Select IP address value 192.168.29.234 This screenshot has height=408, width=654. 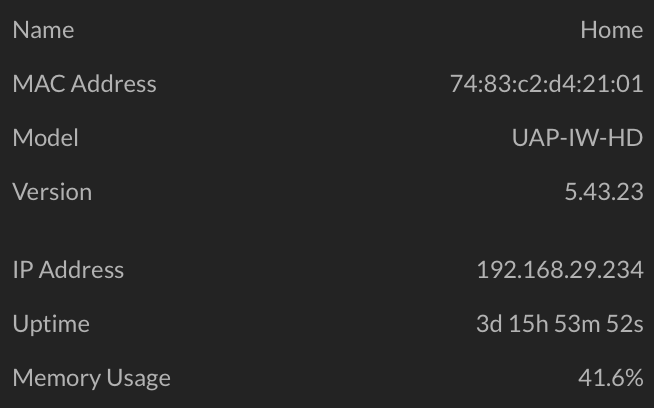pos(560,269)
